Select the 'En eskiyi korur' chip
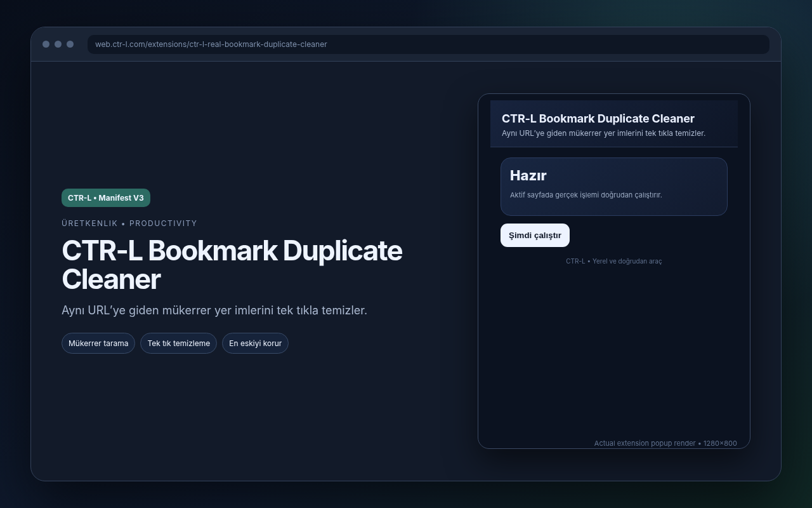This screenshot has height=508, width=812. click(255, 344)
